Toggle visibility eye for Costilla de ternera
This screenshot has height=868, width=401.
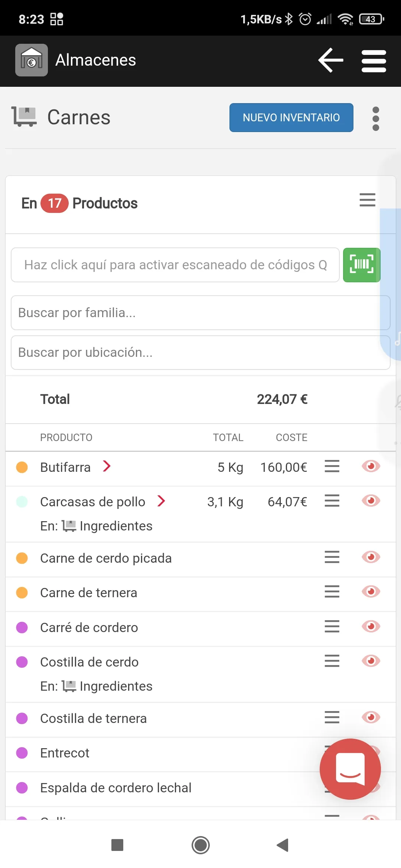point(371,717)
